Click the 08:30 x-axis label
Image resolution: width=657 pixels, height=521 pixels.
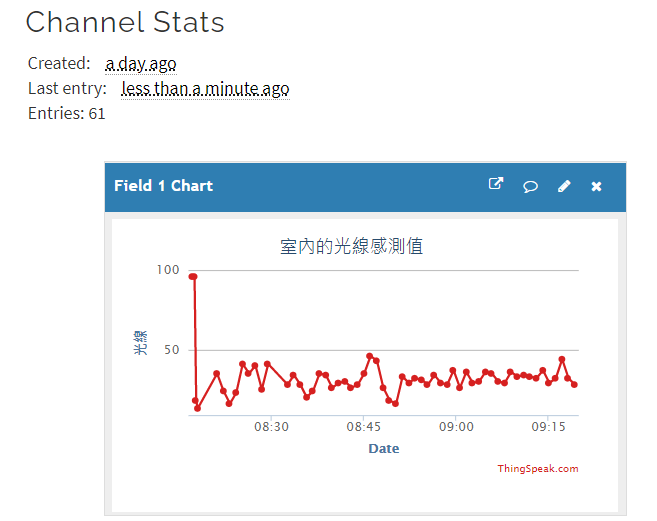click(x=271, y=427)
